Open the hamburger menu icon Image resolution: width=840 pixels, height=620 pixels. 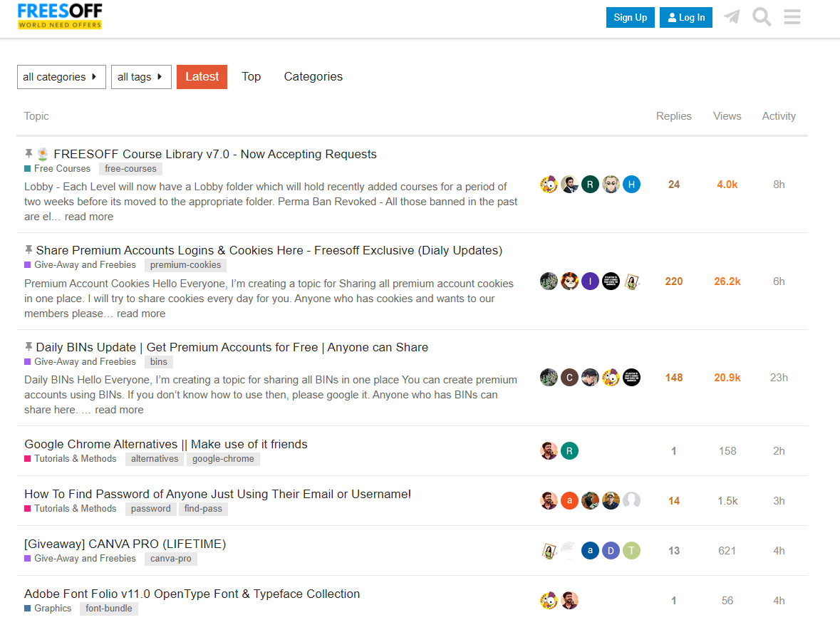[792, 16]
